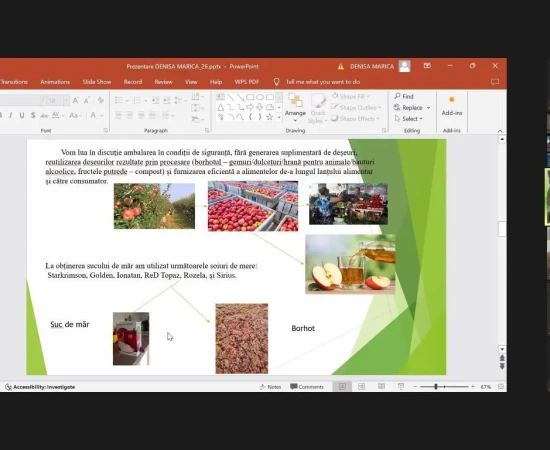The height and width of the screenshot is (450, 550).
Task: Toggle the Notes pane
Action: tap(270, 387)
